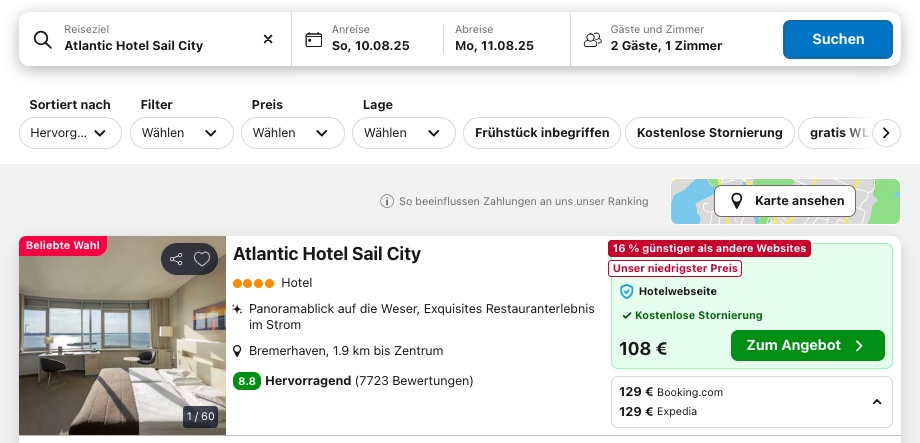The height and width of the screenshot is (443, 920).
Task: Save hotel with the heart icon
Action: point(202,259)
